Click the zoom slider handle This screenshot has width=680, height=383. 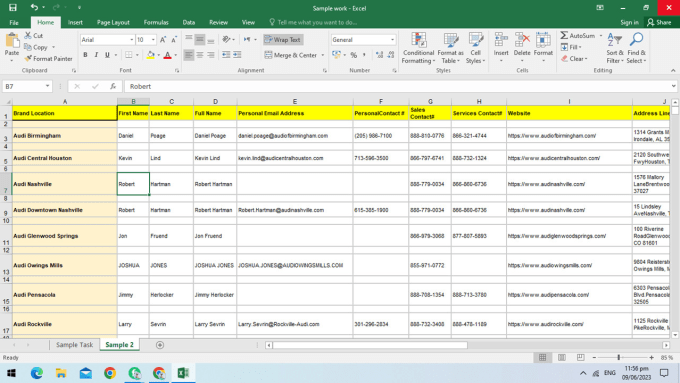coord(619,357)
